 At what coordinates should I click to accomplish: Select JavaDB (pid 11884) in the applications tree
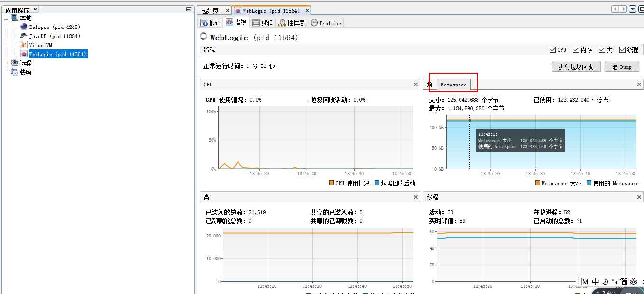tap(55, 36)
